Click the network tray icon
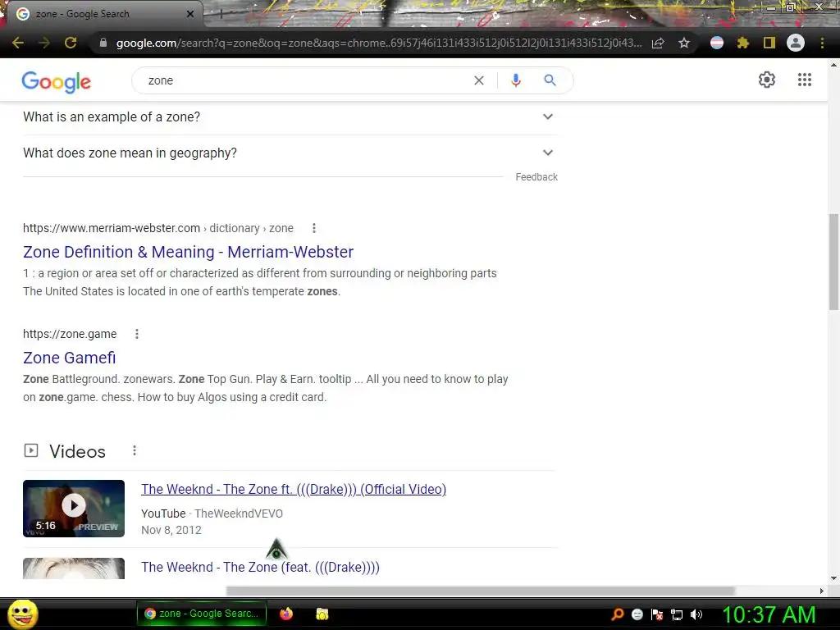 [x=677, y=614]
